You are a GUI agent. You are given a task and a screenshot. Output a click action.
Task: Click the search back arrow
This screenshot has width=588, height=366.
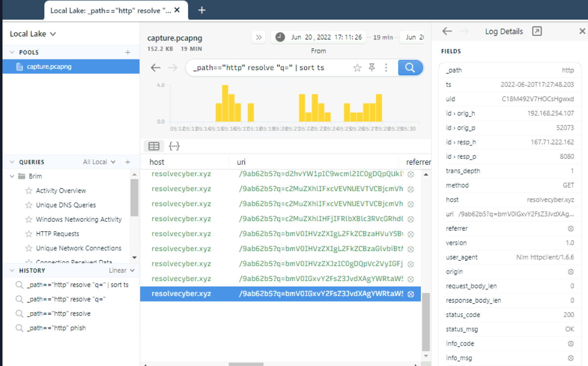coord(156,68)
